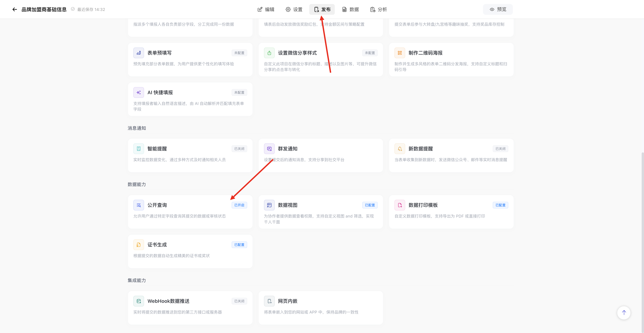Switch to the 数据 tab
The height and width of the screenshot is (333, 644).
(x=351, y=10)
